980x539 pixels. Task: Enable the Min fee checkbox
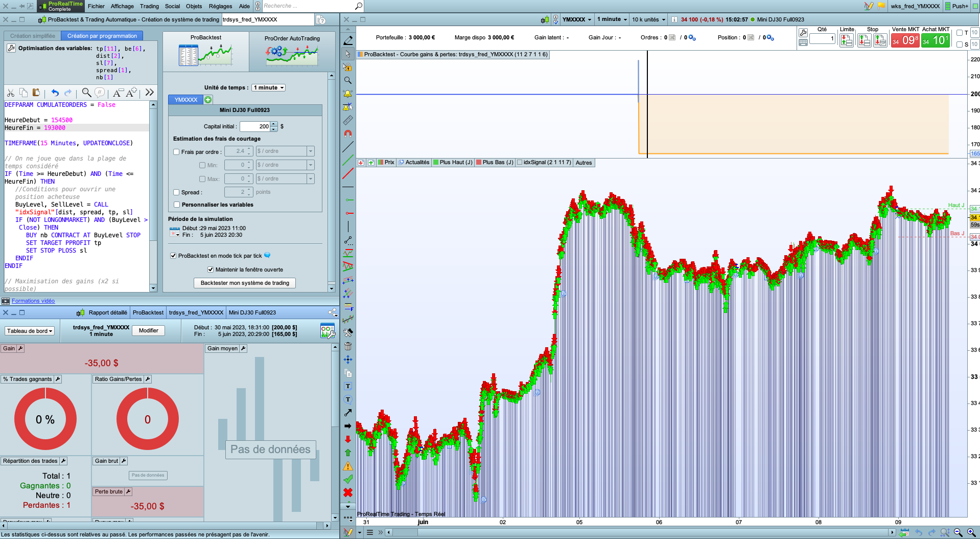[x=202, y=165]
